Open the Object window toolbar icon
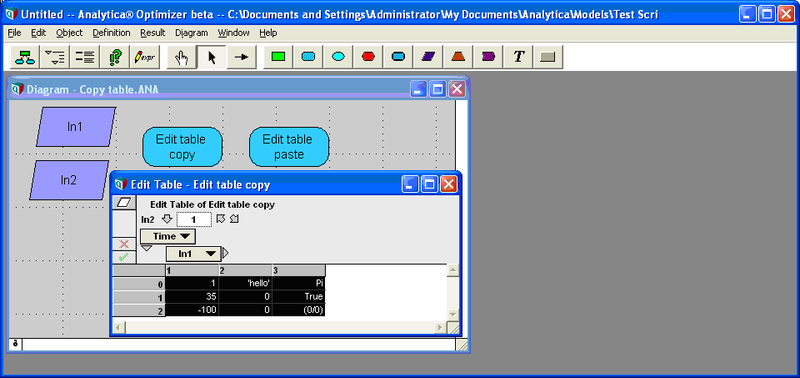The height and width of the screenshot is (378, 800). pos(84,57)
